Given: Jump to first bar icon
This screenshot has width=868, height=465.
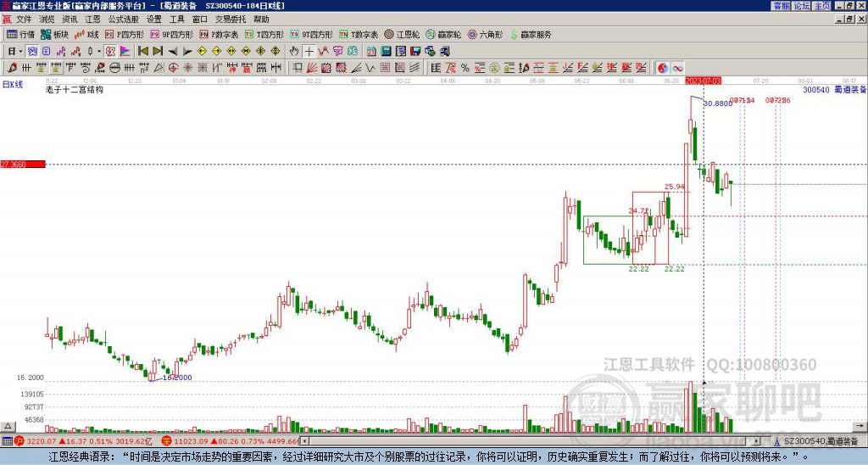Looking at the screenshot, I should tap(142, 52).
